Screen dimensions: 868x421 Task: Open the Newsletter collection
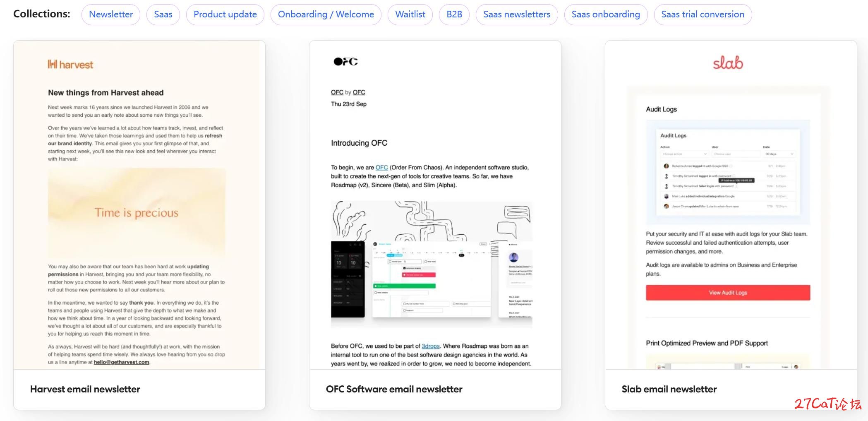point(111,14)
